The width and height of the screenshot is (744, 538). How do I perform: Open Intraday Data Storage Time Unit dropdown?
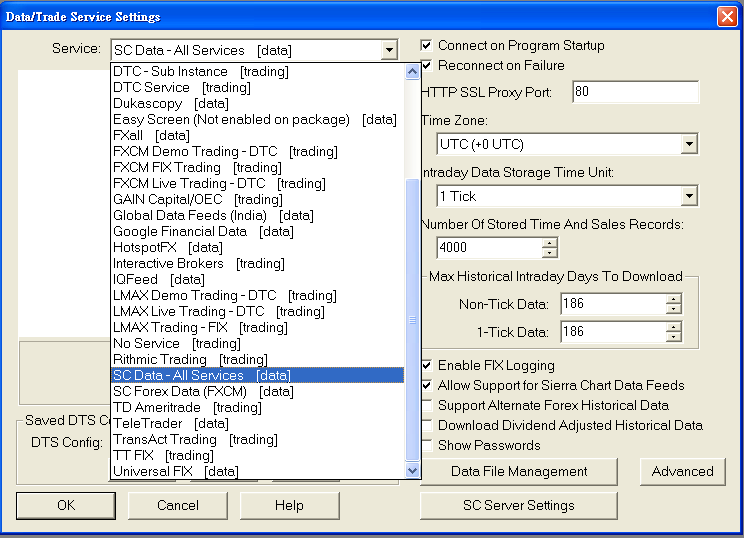pos(689,196)
